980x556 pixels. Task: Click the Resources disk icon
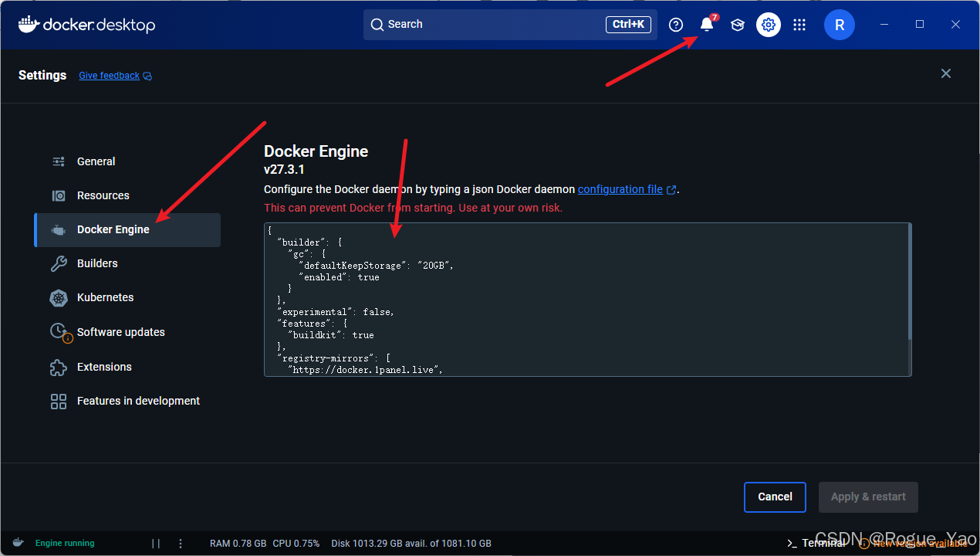click(59, 195)
